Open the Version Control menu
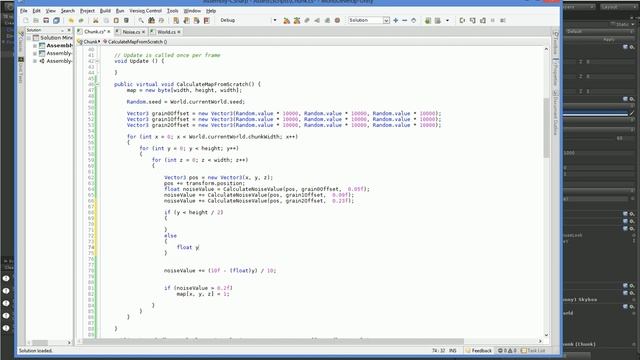Viewport: 640px width, 360px height. tap(145, 11)
